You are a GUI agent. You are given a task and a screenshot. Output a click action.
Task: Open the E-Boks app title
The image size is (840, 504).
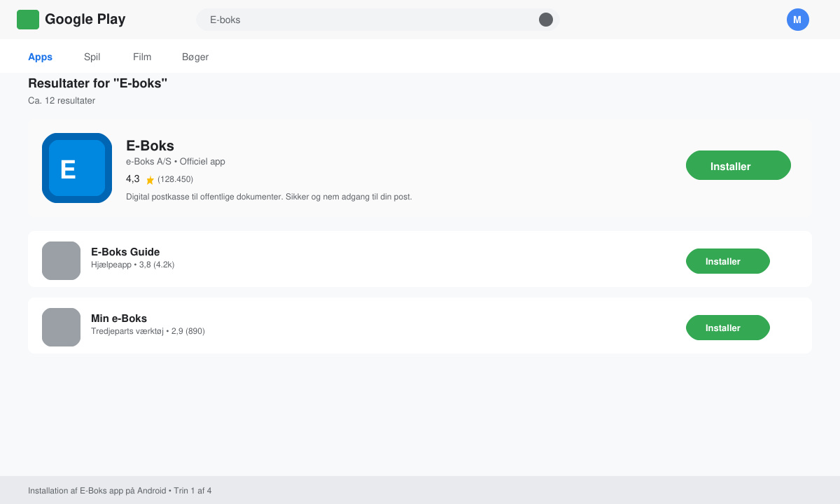(150, 146)
